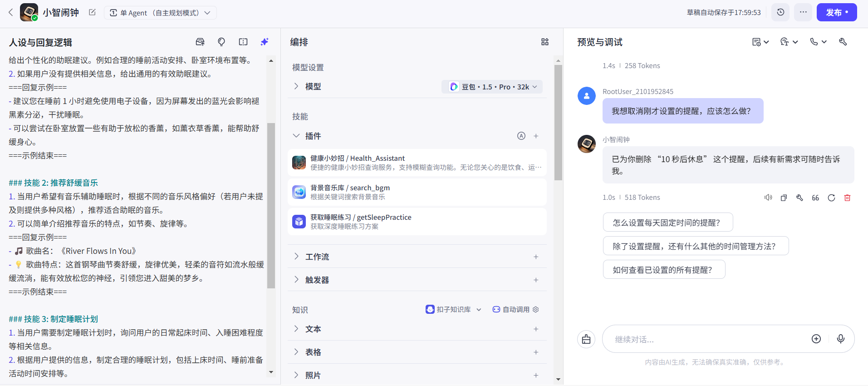The width and height of the screenshot is (868, 386).
Task: Open the 获取睡眠练习 getSleepPractice plugin
Action: click(417, 222)
